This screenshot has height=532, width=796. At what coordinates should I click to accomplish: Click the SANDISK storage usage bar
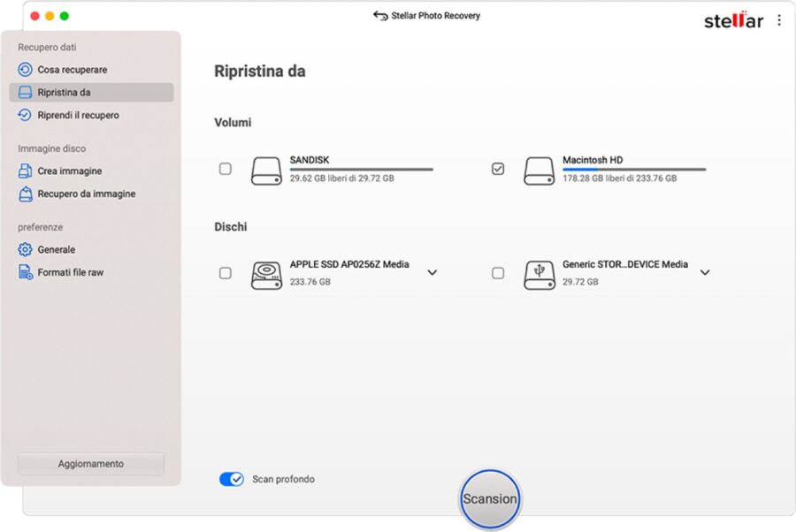click(x=362, y=170)
